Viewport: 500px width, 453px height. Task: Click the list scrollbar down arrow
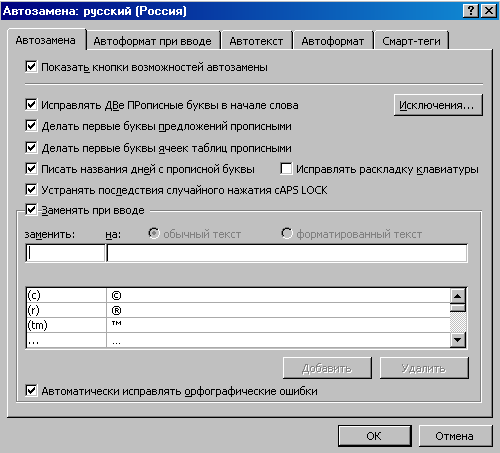(458, 340)
